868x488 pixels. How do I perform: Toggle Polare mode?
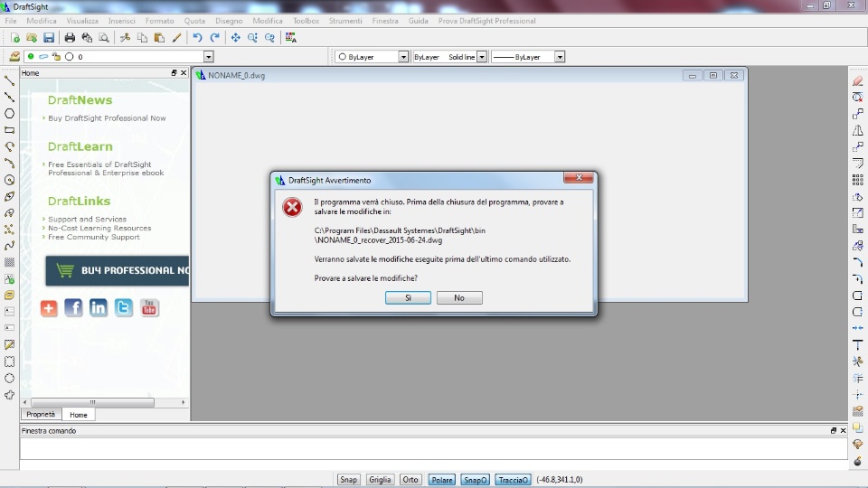pos(442,480)
